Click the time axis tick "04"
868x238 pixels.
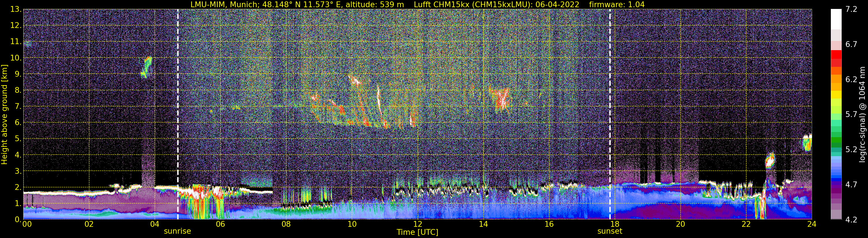pos(154,224)
